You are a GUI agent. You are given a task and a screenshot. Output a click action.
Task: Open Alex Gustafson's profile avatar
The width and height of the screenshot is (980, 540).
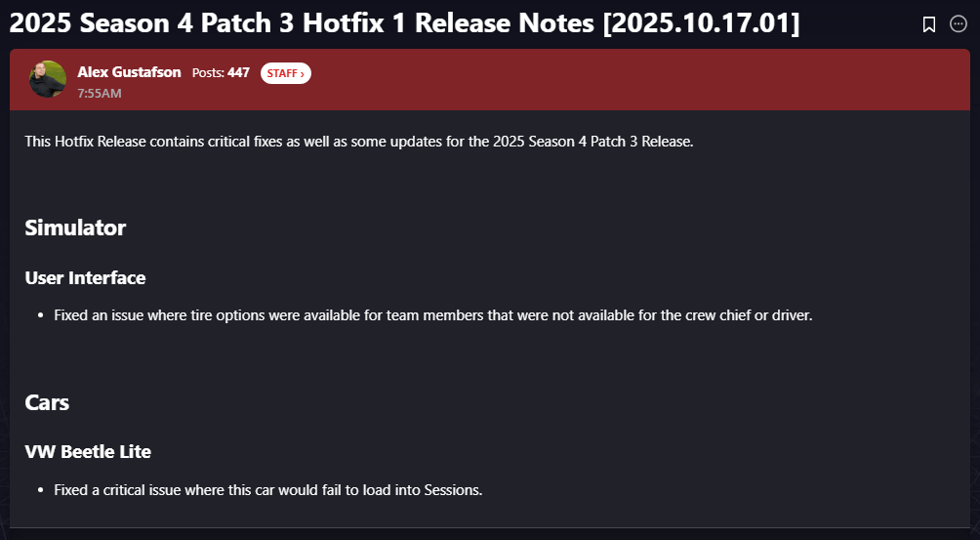[x=47, y=79]
